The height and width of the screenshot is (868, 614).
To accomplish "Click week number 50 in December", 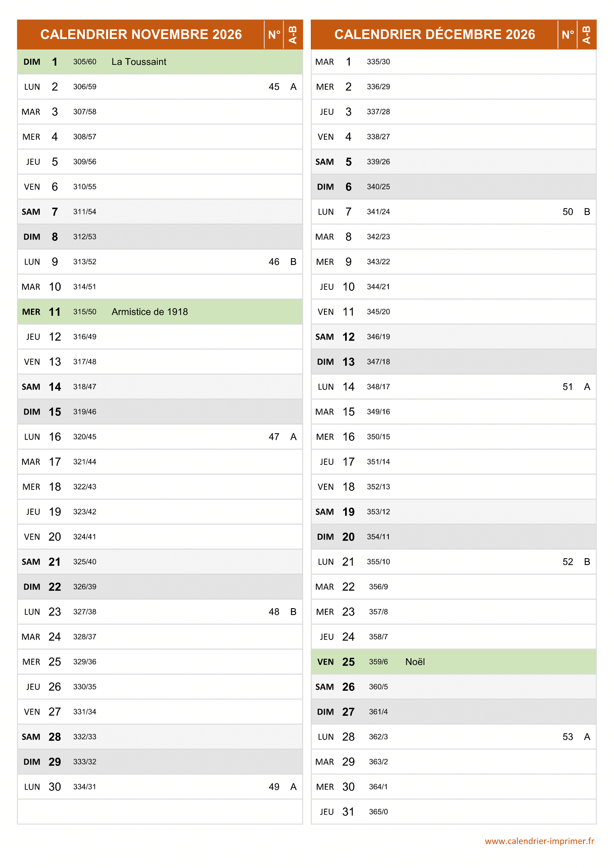I will (x=568, y=212).
